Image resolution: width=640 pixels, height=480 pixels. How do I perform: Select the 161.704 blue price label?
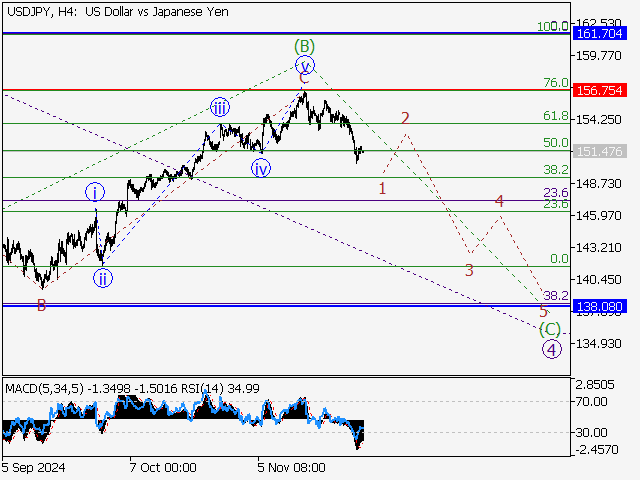point(601,33)
